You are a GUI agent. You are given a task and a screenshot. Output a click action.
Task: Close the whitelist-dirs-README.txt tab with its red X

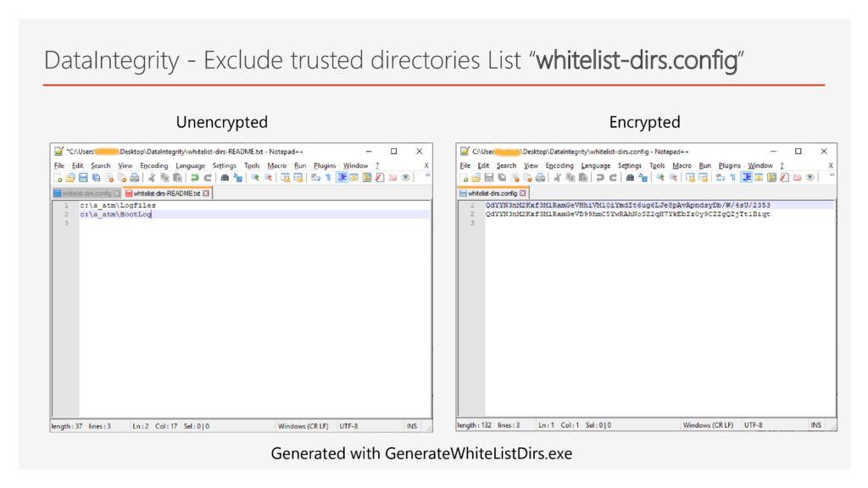coord(206,193)
